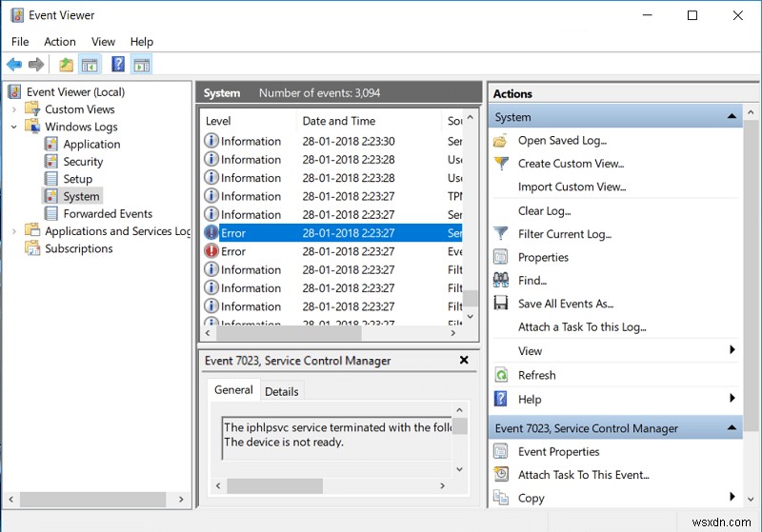The width and height of the screenshot is (762, 532).
Task: Collapse the System actions section arrow
Action: pos(732,116)
